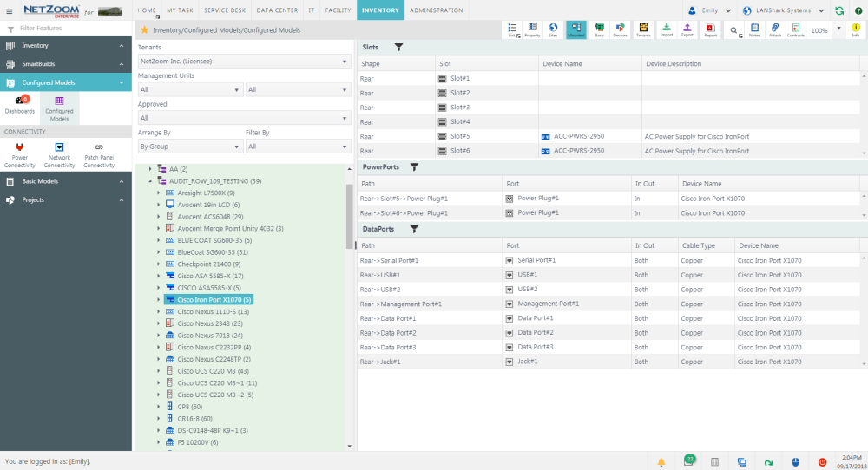
Task: Click the Sites globe icon
Action: [553, 29]
